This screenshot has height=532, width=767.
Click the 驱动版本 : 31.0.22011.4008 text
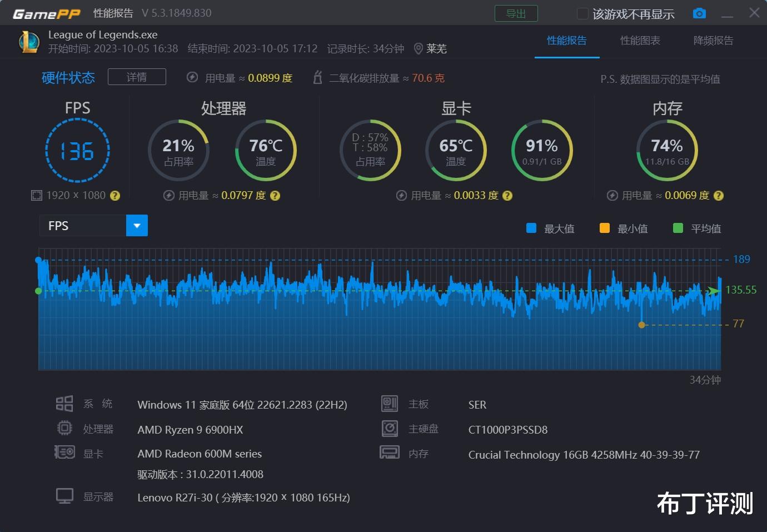200,475
